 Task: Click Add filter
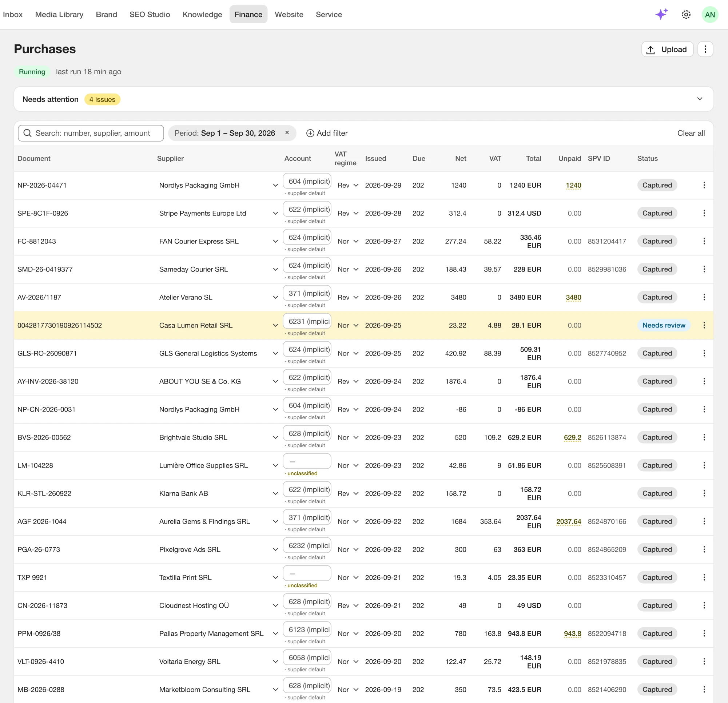click(x=327, y=133)
